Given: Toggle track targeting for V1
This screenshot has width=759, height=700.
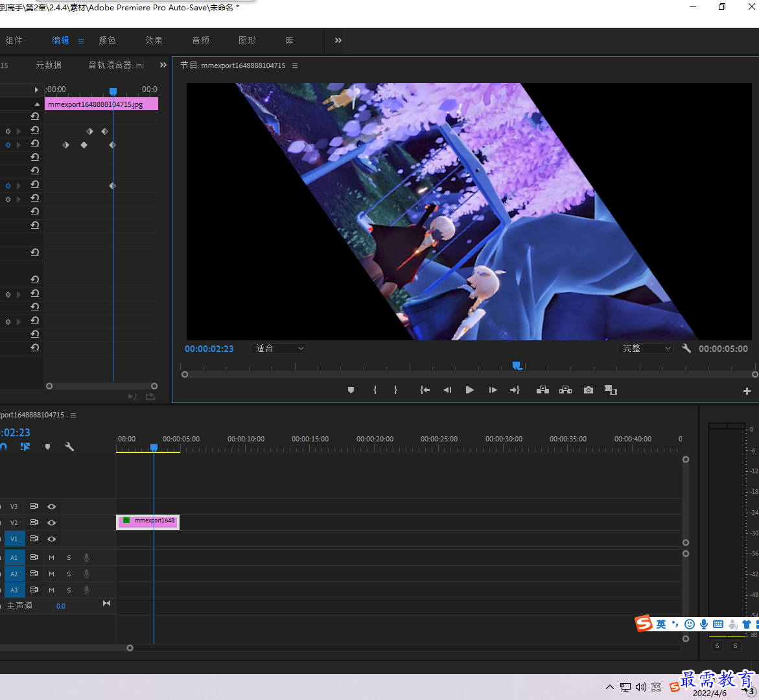Looking at the screenshot, I should click(x=14, y=539).
